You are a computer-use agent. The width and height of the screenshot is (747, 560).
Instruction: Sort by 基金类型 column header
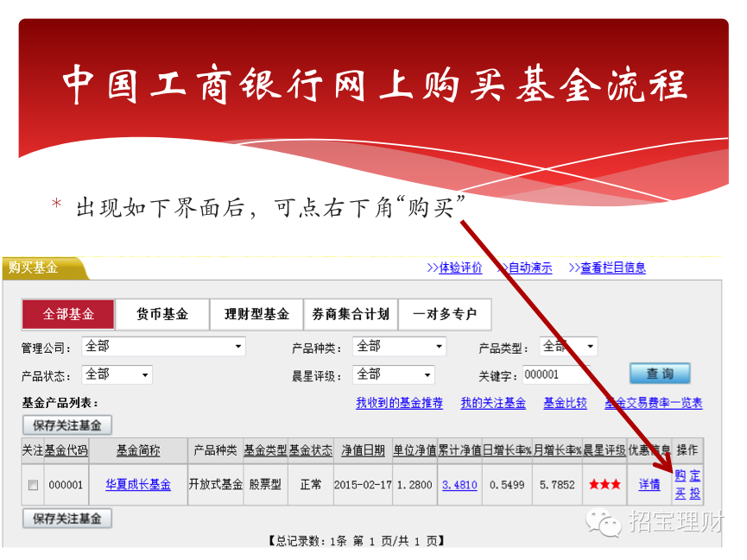pyautogui.click(x=265, y=450)
